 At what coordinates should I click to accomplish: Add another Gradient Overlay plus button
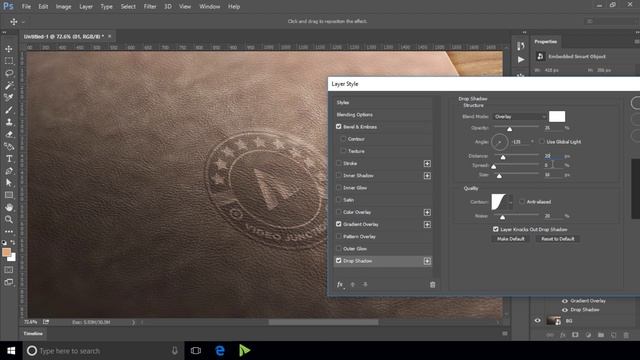[x=427, y=224]
